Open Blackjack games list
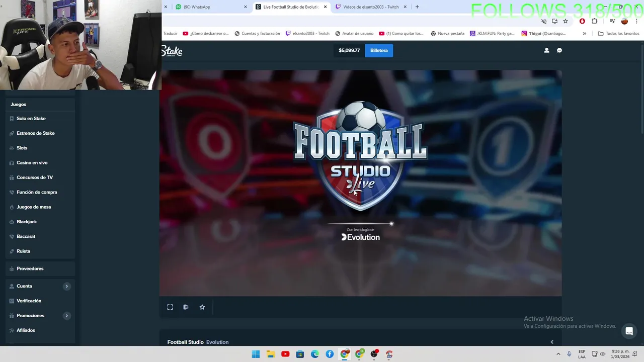This screenshot has height=362, width=644. 40,222
